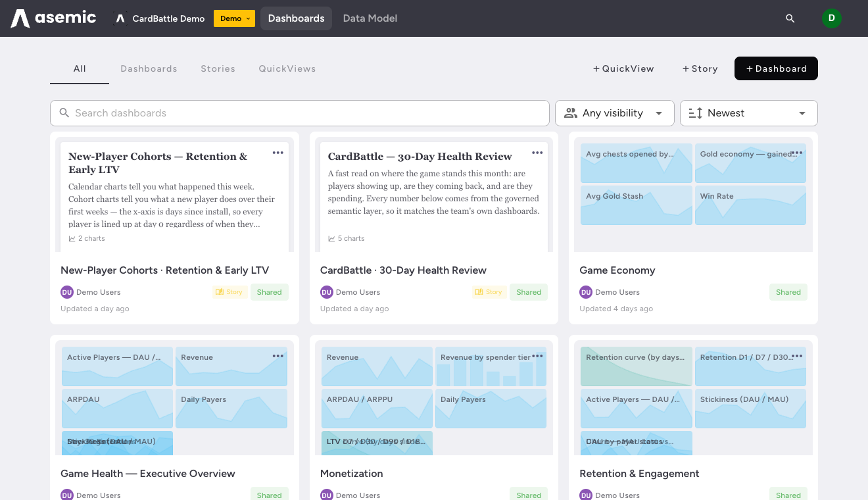Image resolution: width=868 pixels, height=500 pixels.
Task: Open three-dot menu on Game Health Executive Overview card
Action: point(278,356)
